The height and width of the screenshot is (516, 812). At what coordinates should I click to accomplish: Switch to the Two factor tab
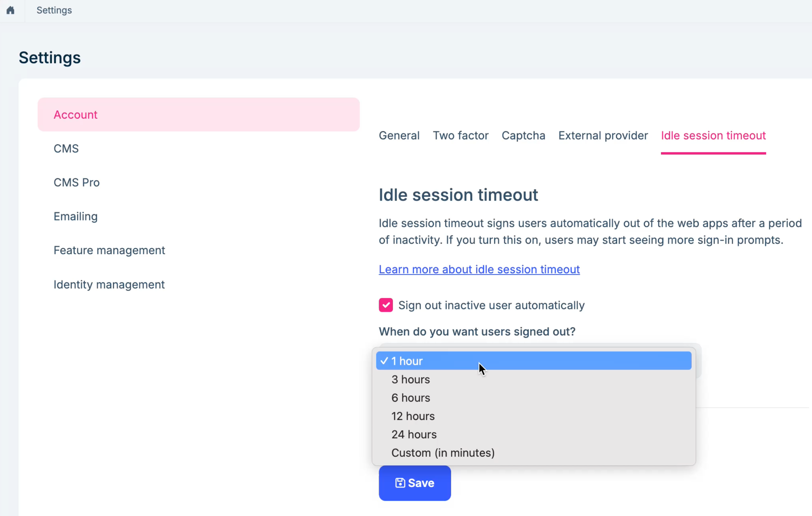pyautogui.click(x=461, y=135)
